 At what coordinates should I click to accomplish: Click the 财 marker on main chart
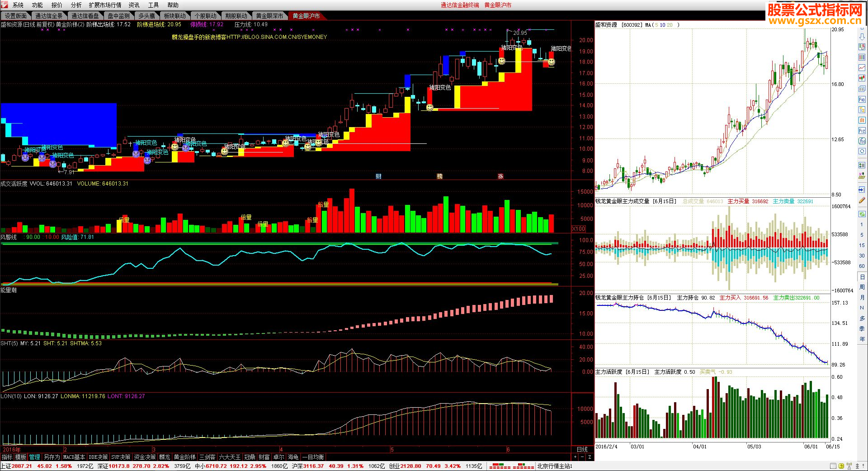click(x=379, y=176)
